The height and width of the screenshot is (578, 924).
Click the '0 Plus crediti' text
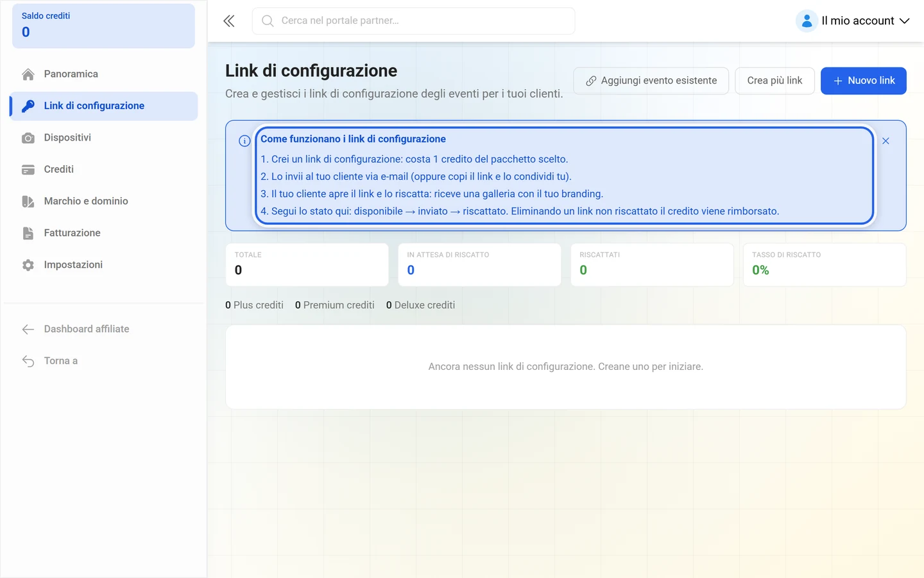[254, 305]
